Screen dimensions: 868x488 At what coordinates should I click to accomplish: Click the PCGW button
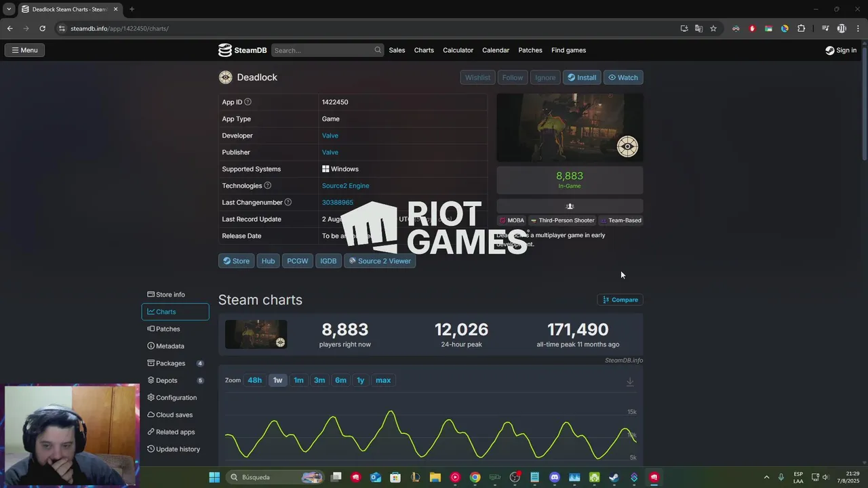click(x=297, y=261)
